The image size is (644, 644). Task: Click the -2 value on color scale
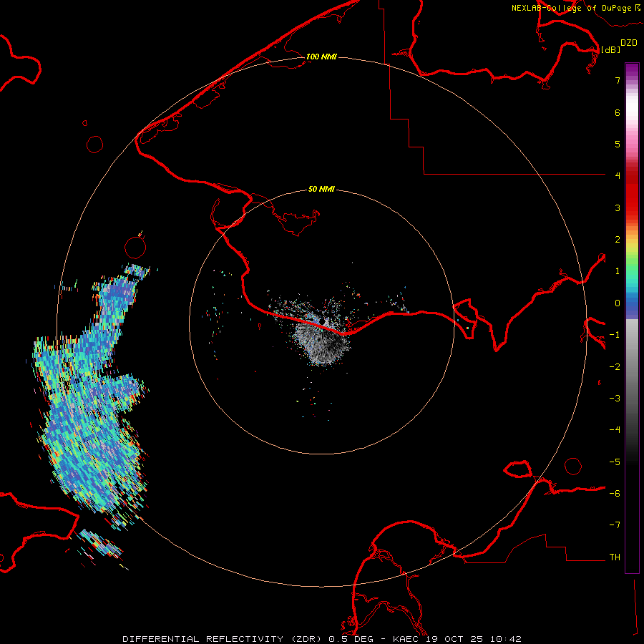(615, 367)
